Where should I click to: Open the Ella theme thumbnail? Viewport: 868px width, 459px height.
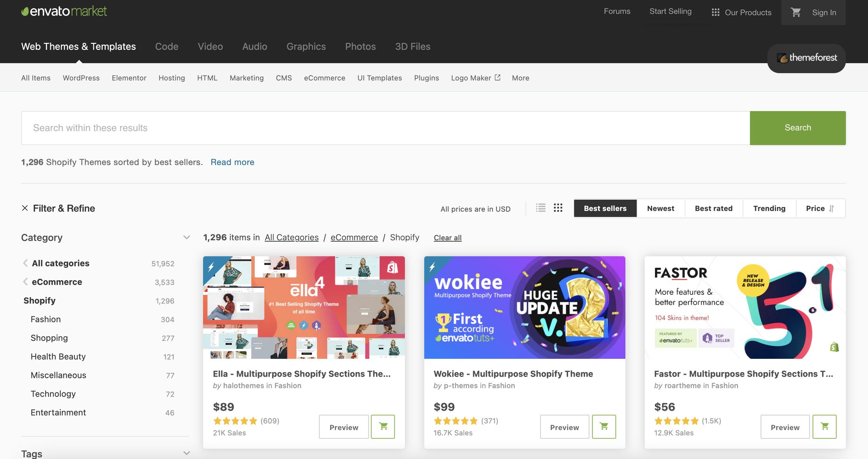304,308
